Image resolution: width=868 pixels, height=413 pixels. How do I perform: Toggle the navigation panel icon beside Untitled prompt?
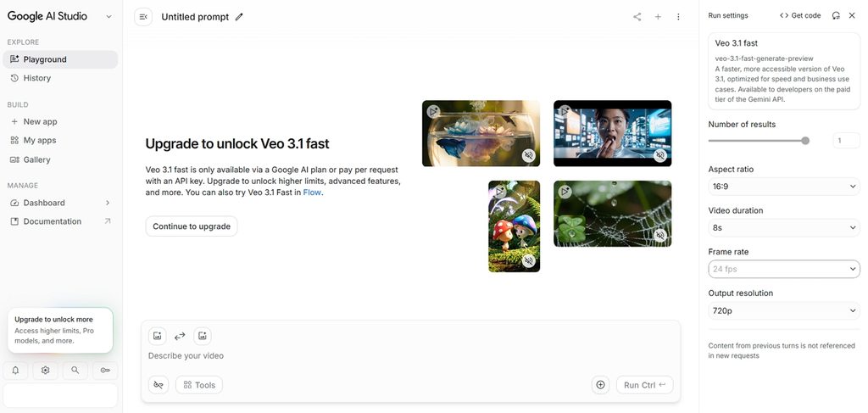(143, 17)
